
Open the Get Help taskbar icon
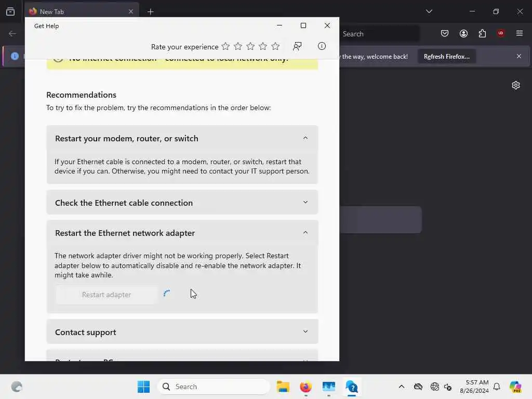(x=352, y=387)
